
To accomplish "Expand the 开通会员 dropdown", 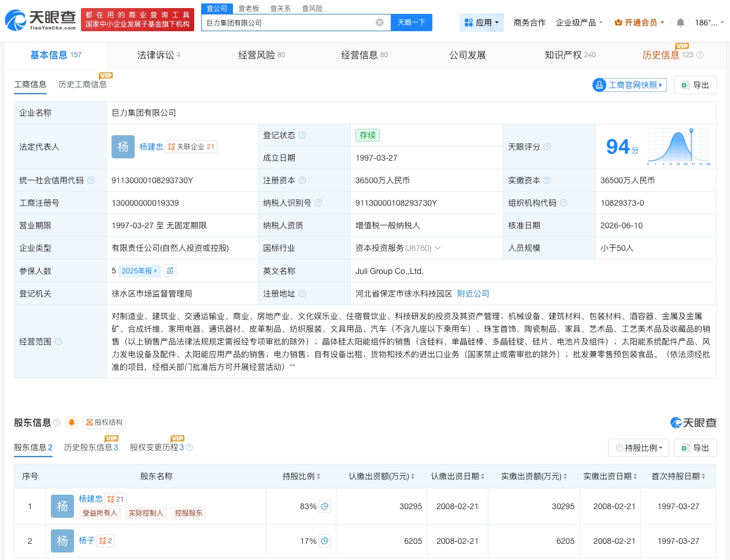I will [x=639, y=23].
